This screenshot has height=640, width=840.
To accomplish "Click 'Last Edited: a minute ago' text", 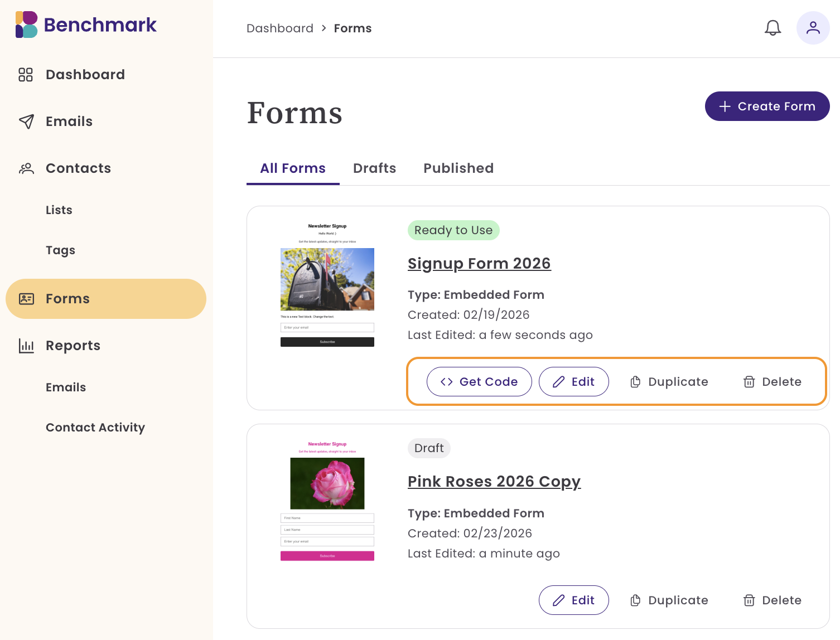I will (484, 554).
